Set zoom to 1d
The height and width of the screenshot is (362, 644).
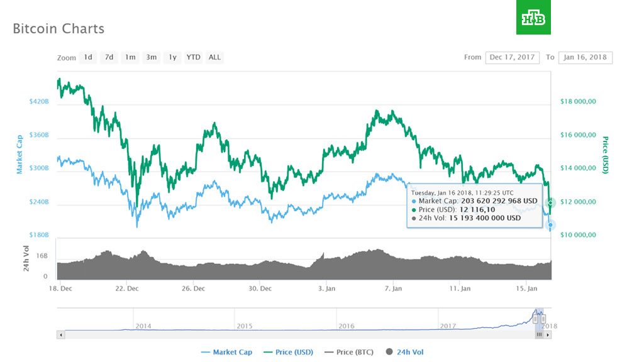click(88, 57)
